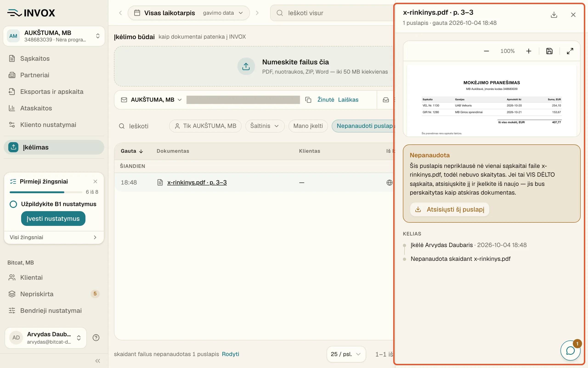Open Sąskaitos in sidebar

(54, 58)
